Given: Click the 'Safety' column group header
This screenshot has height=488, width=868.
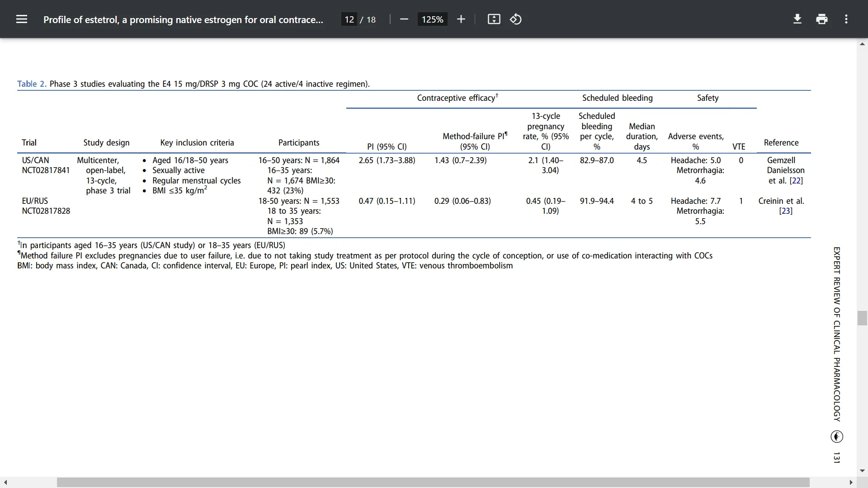Looking at the screenshot, I should tap(708, 98).
